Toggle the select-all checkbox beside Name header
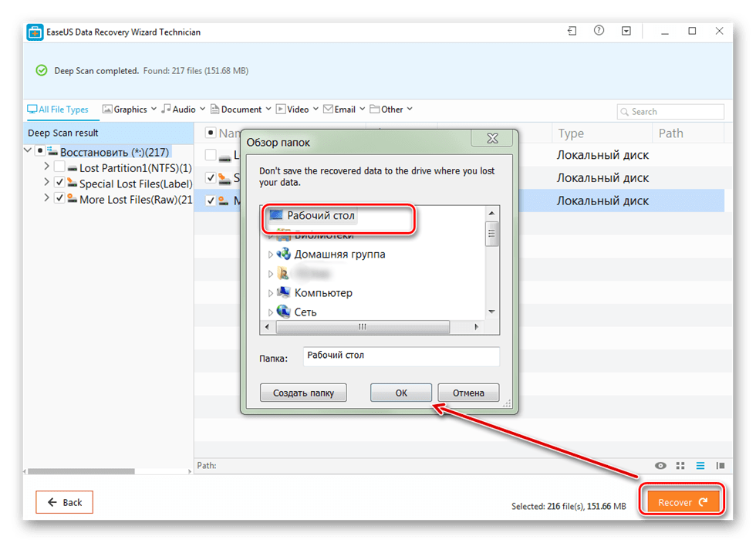The width and height of the screenshot is (756, 543). [211, 132]
